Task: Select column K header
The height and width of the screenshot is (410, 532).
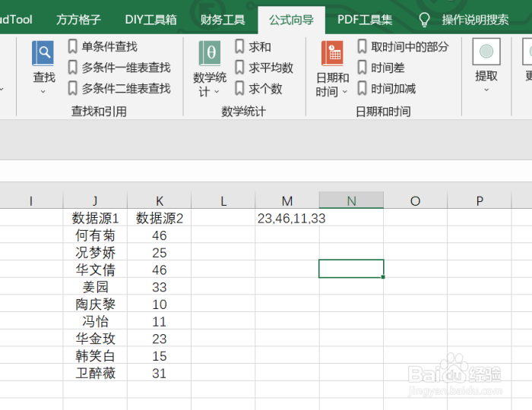Action: click(160, 200)
